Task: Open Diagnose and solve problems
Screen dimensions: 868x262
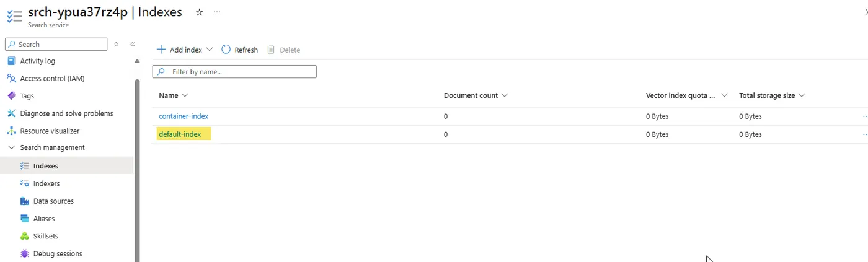Action: [66, 113]
